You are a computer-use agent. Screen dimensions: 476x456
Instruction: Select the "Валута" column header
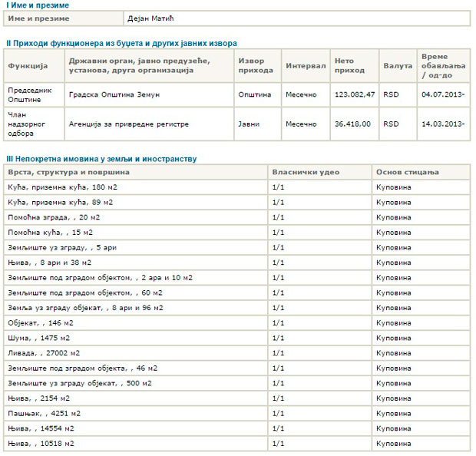click(x=398, y=66)
